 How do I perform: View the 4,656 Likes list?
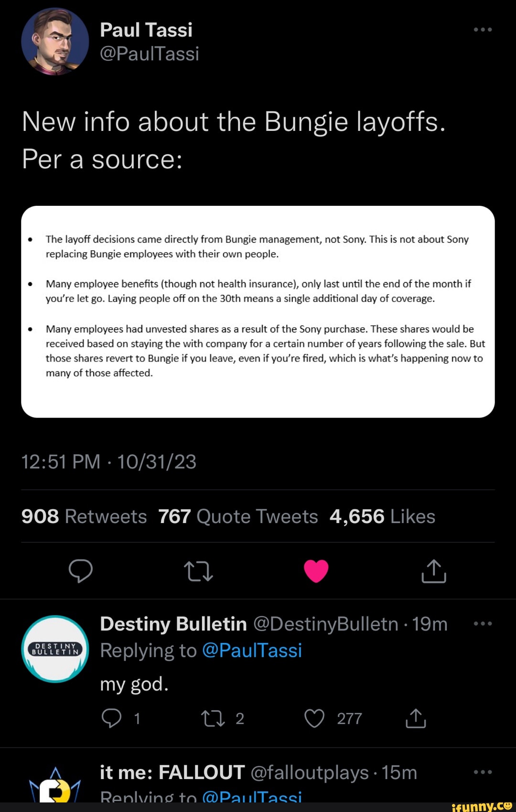tap(382, 516)
